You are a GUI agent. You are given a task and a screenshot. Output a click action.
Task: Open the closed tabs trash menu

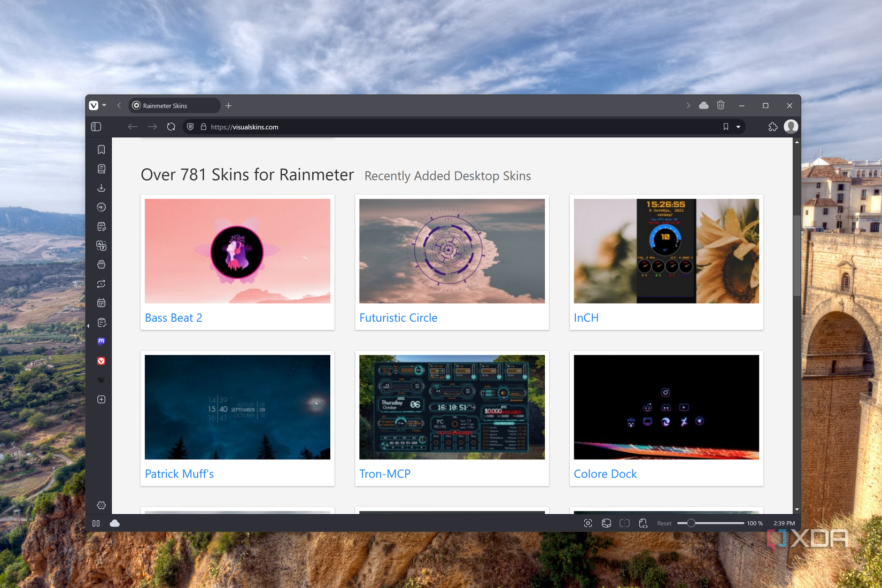click(x=721, y=105)
